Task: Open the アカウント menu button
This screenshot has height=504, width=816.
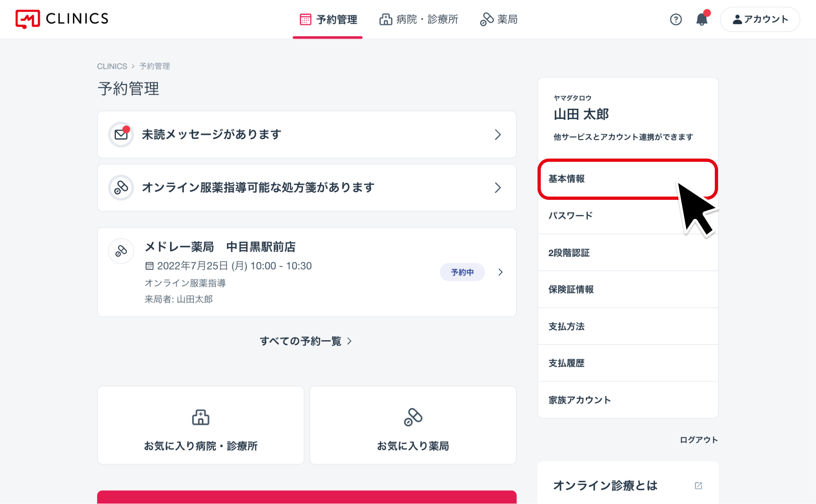Action: pyautogui.click(x=760, y=19)
